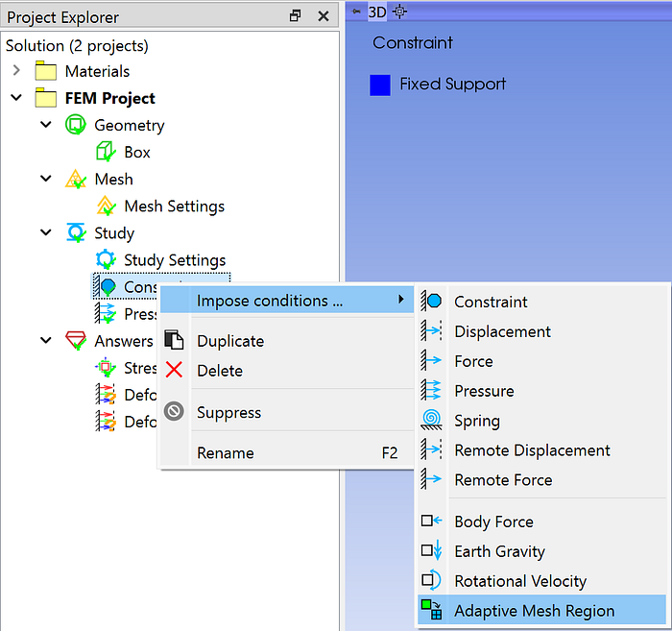672x631 pixels.
Task: Click the F2 shortcut label
Action: tap(390, 452)
